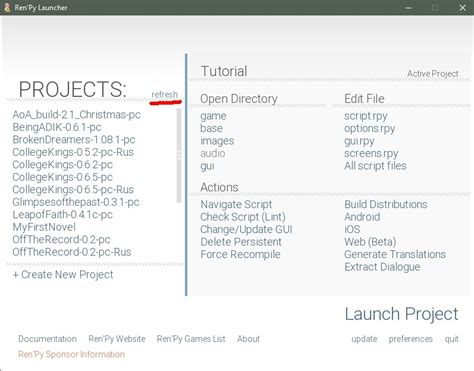Click the update link

pos(364,339)
